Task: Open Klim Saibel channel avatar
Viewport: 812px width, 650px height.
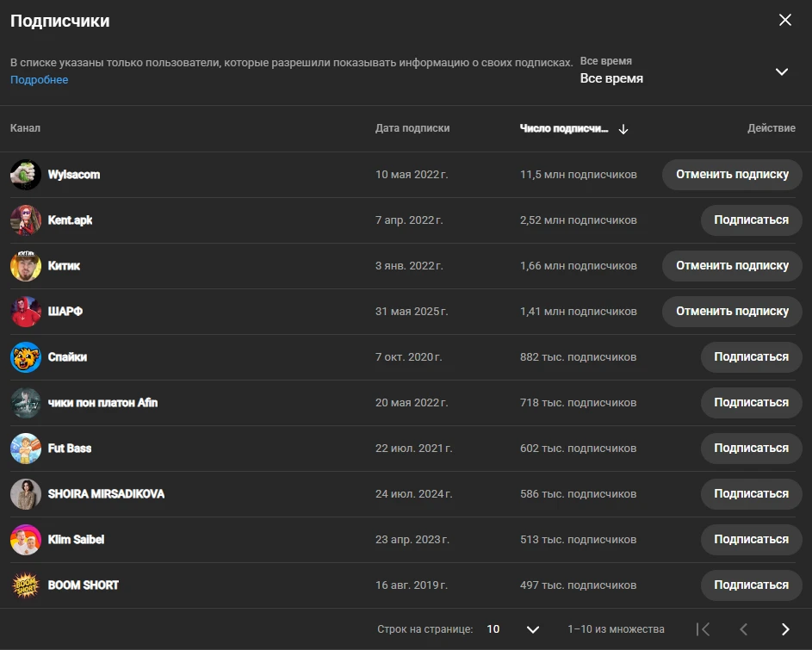Action: pos(25,539)
